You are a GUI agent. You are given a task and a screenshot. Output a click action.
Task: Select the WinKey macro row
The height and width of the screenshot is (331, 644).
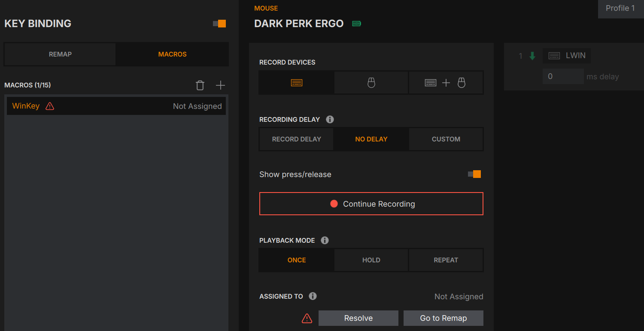pyautogui.click(x=116, y=106)
